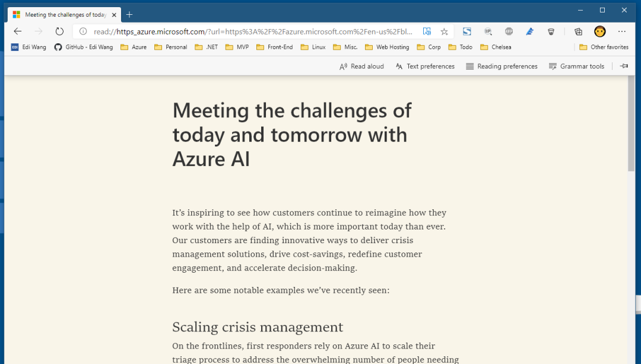Click the paragraph starting "It's inspiring to see"
This screenshot has height=364, width=641.
coord(309,240)
